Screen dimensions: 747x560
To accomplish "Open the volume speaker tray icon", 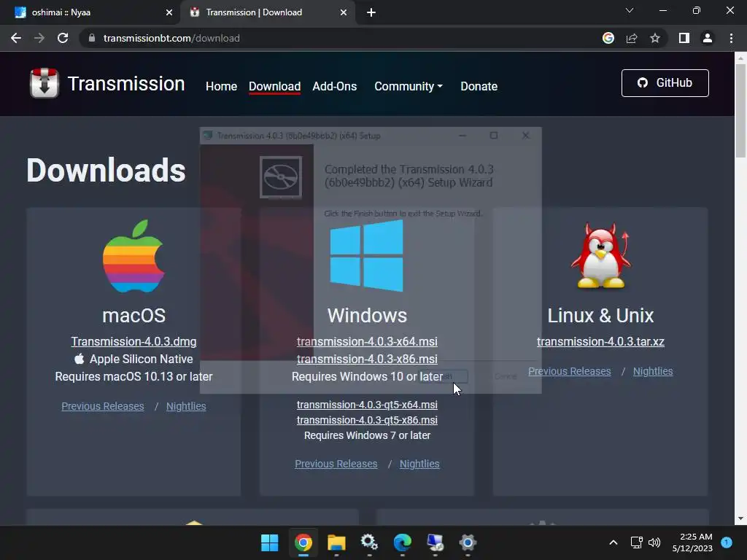I will point(654,542).
